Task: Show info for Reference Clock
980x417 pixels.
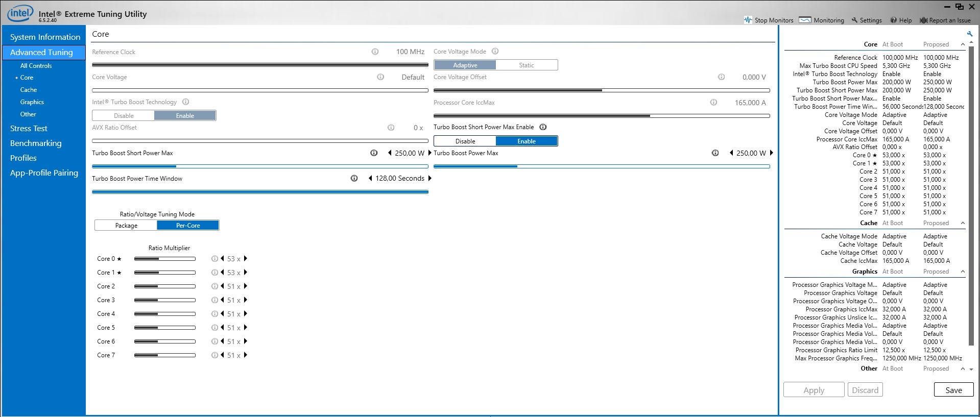Action: pyautogui.click(x=375, y=52)
